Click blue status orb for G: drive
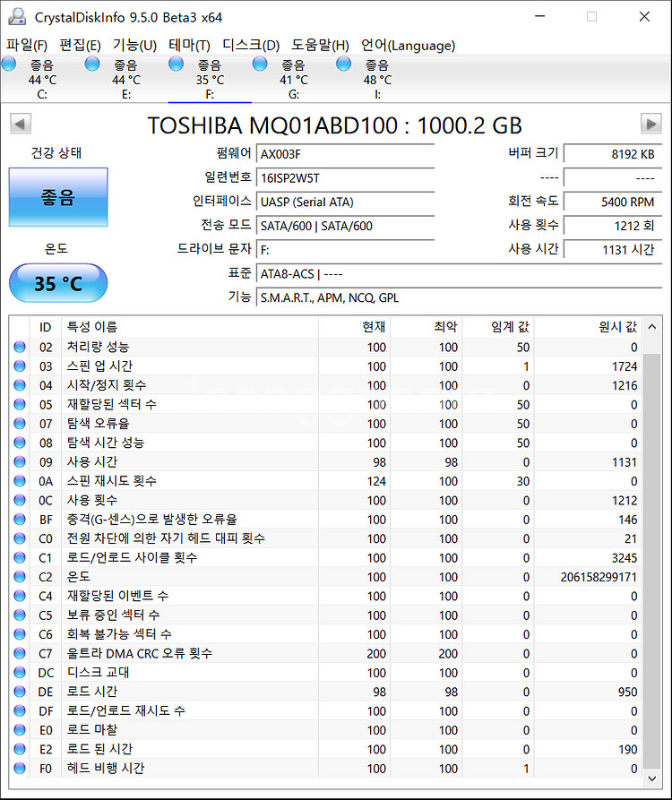This screenshot has height=800, width=672. 260,65
